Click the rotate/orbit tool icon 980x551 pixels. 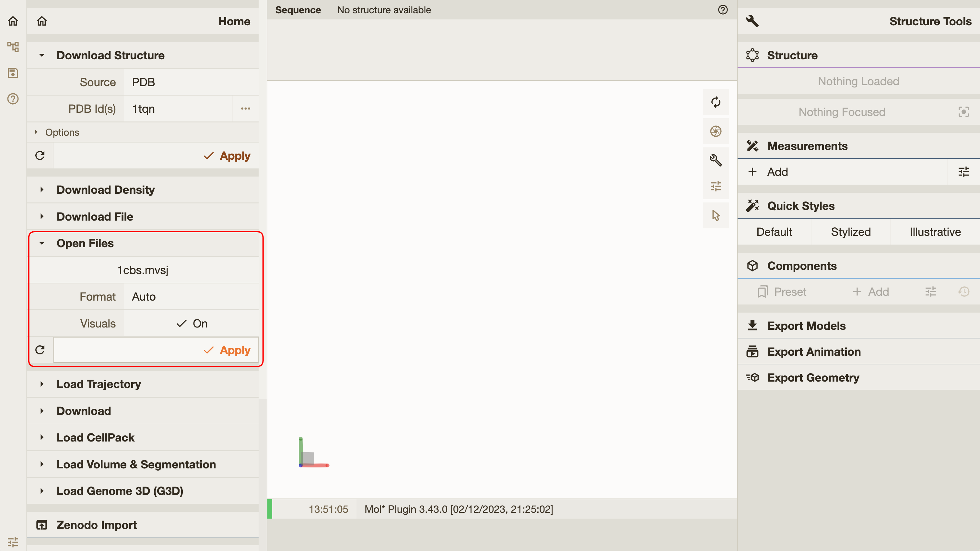716,102
